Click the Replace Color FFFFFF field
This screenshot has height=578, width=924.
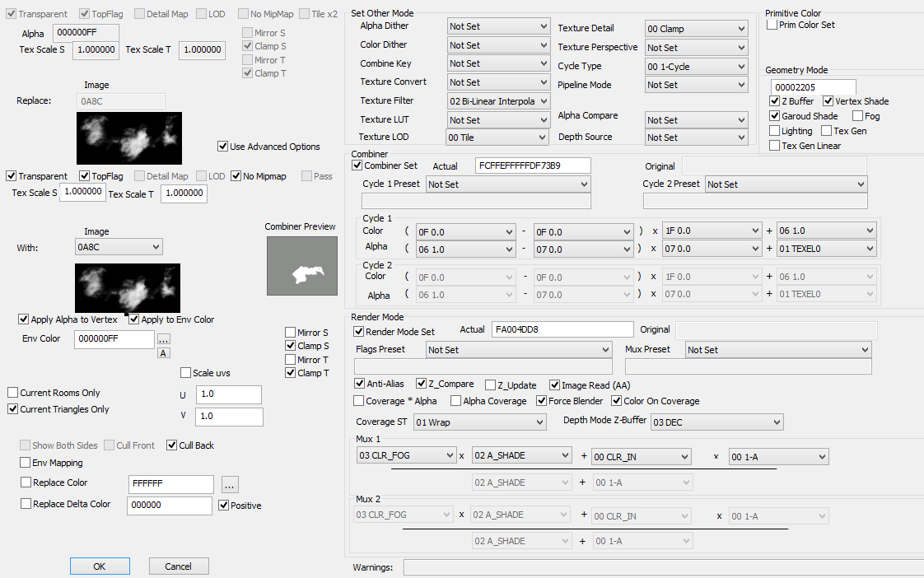171,484
